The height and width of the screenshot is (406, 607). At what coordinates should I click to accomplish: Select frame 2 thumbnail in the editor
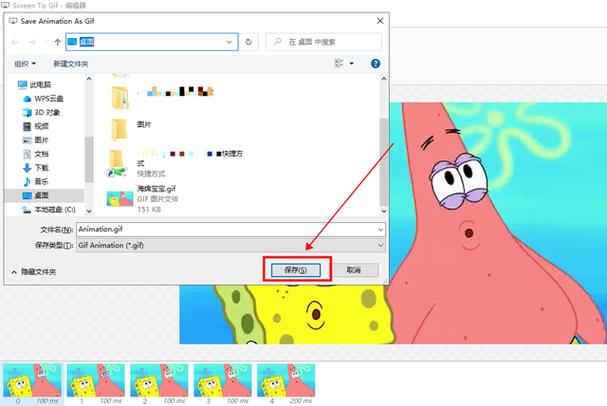(159, 380)
